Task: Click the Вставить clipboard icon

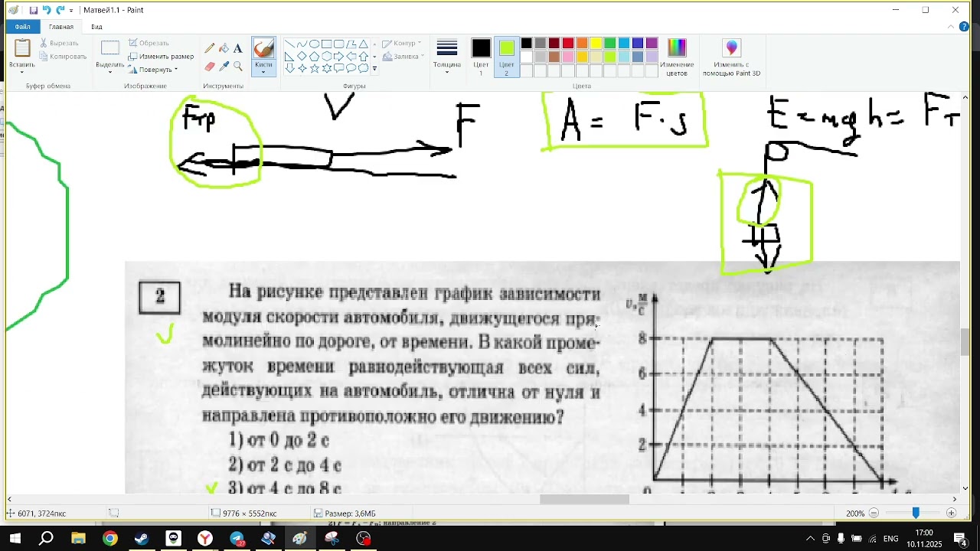Action: tap(22, 48)
